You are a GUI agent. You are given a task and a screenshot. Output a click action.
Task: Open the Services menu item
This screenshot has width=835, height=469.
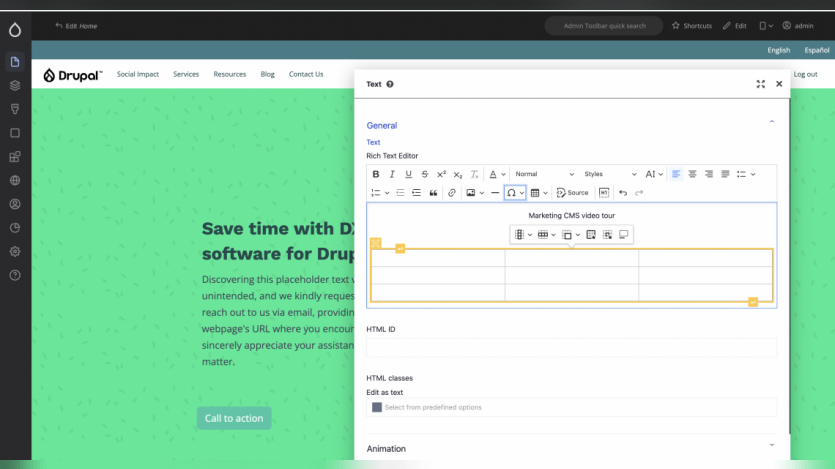(186, 74)
